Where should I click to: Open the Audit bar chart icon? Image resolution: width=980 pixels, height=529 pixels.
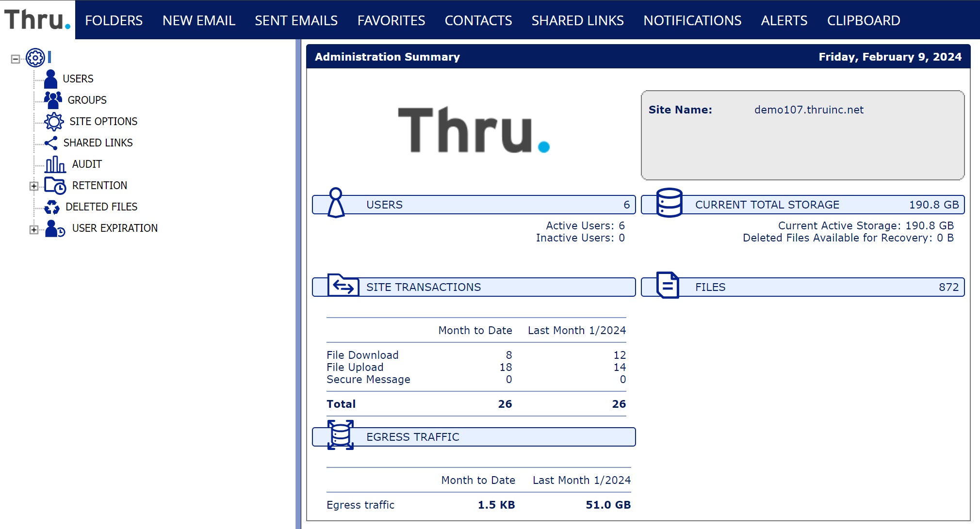pos(55,164)
